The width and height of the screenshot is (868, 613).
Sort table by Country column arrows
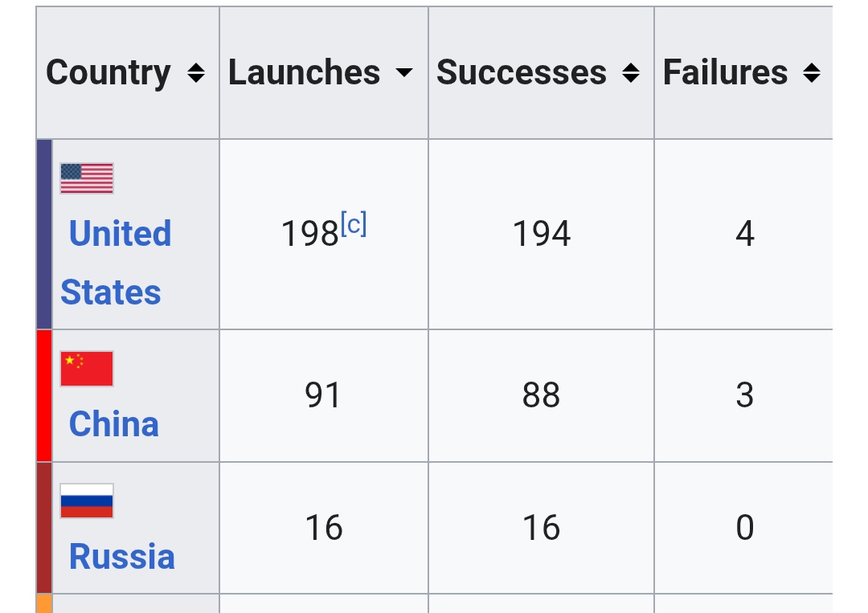click(195, 74)
